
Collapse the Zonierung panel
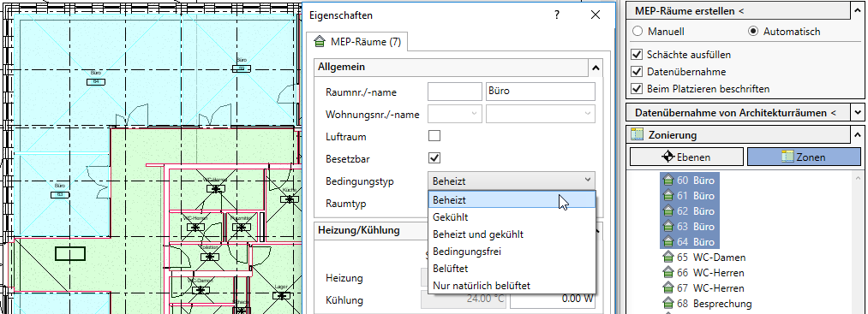tap(858, 134)
